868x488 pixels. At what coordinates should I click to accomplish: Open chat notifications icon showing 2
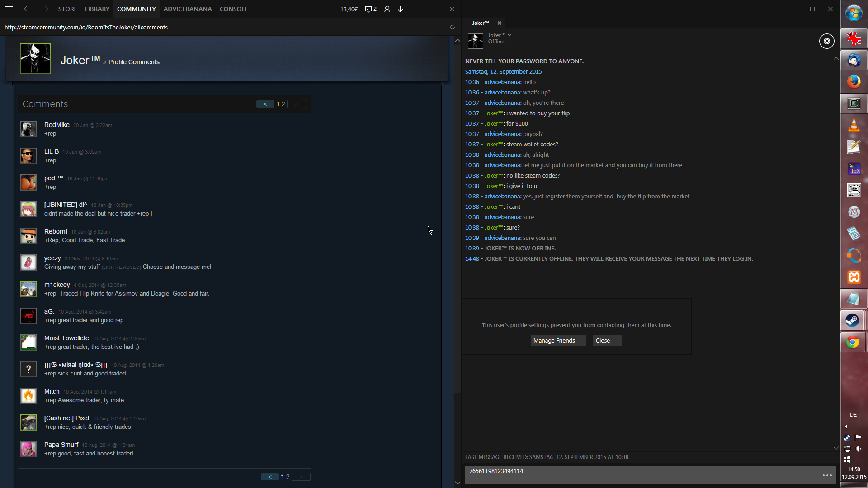pos(371,9)
